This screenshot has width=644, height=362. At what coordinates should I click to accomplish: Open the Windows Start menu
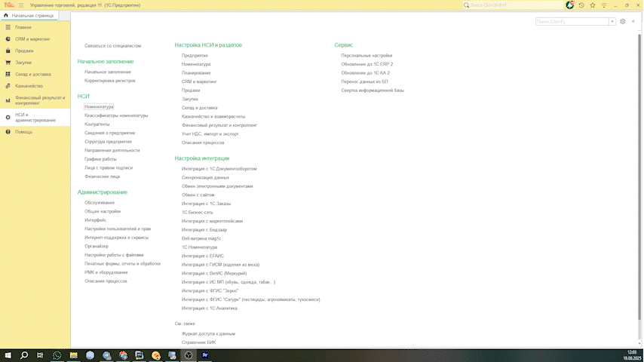click(8, 355)
